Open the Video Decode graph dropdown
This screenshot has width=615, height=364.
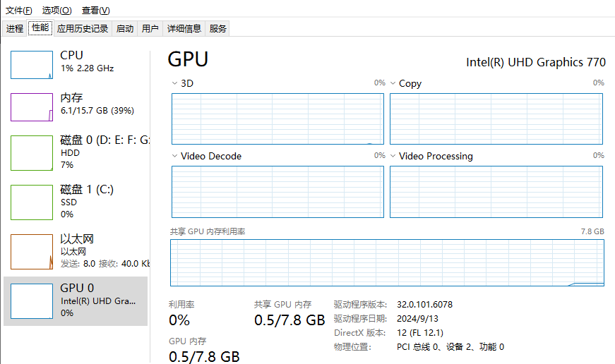coord(174,156)
